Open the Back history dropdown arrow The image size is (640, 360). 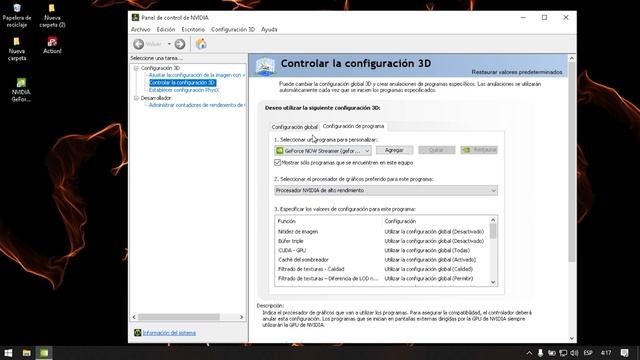coord(169,44)
